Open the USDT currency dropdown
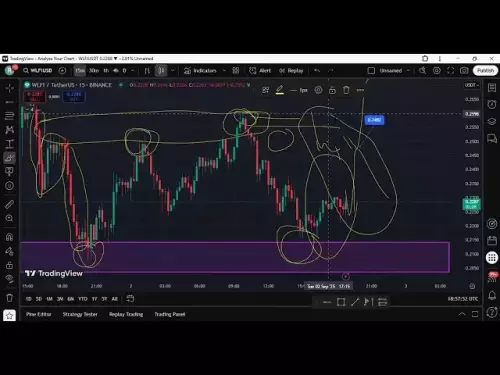Screen dimensions: 500x375 [x=472, y=85]
